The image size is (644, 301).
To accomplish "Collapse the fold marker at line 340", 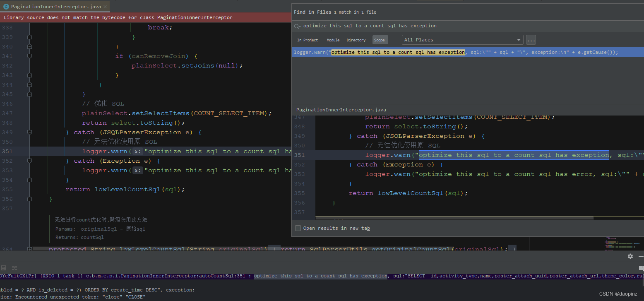I will click(29, 46).
